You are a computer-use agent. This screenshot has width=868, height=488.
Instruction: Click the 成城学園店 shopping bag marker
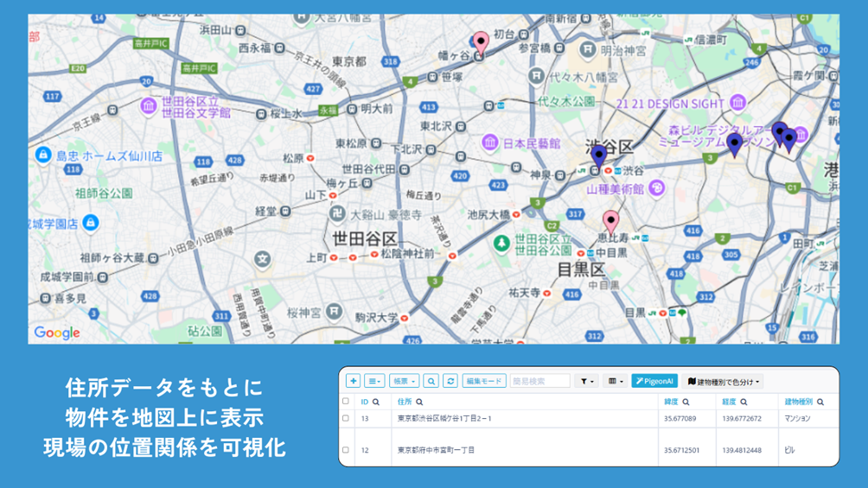(90, 223)
